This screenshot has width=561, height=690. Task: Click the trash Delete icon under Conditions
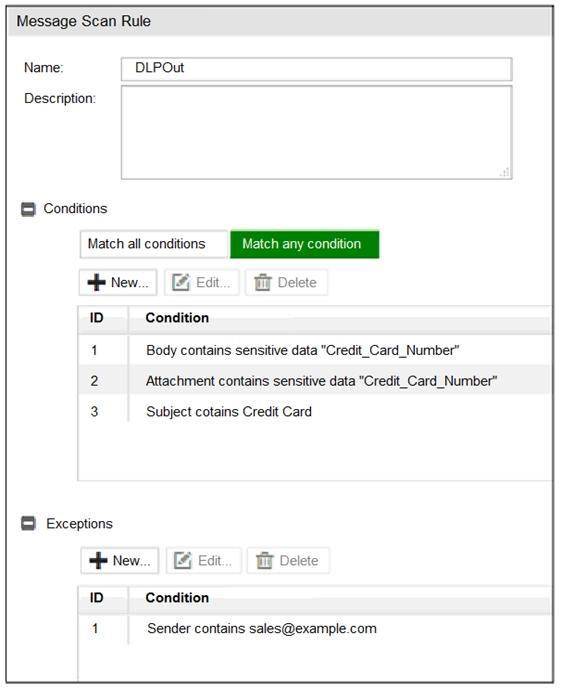(x=263, y=283)
